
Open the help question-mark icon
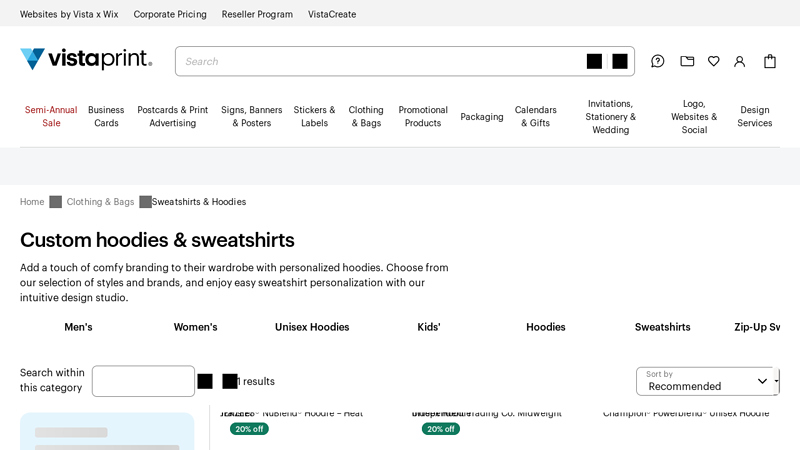click(x=658, y=61)
